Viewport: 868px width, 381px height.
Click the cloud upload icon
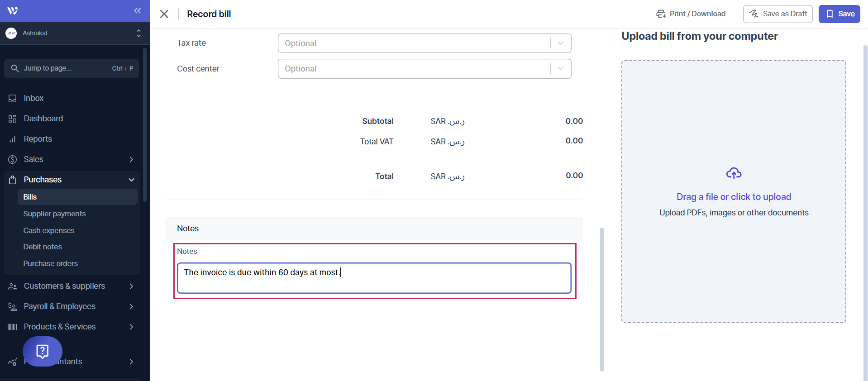pyautogui.click(x=734, y=173)
